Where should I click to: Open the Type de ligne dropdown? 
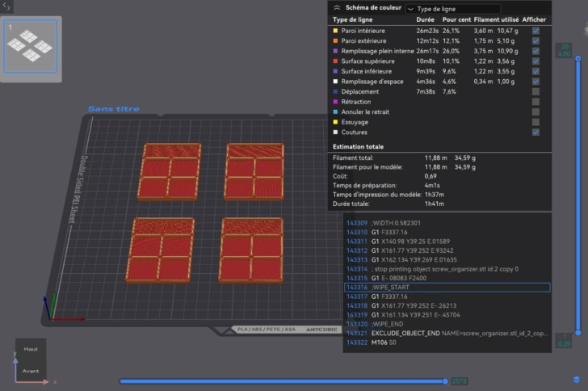point(453,9)
